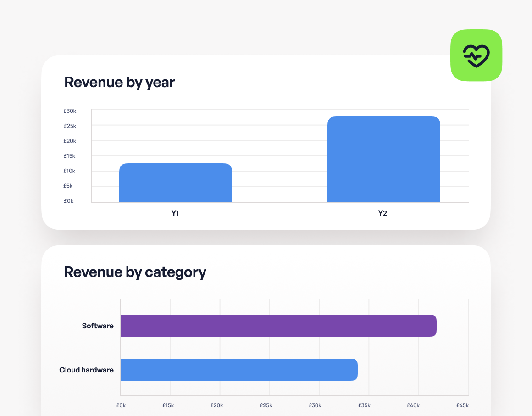Click the £30k y-axis label

tap(70, 111)
